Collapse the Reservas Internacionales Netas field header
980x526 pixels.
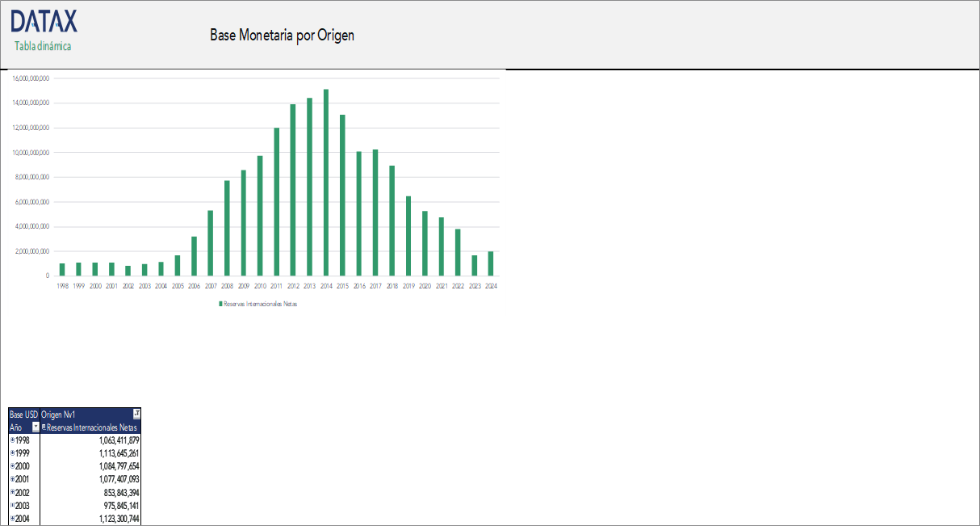point(44,427)
